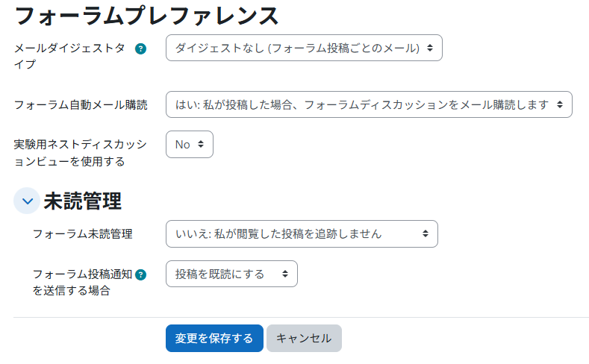589x364 pixels.
Task: Click the 実験用ネストディスカッションビューを使用する label
Action: pyautogui.click(x=81, y=151)
